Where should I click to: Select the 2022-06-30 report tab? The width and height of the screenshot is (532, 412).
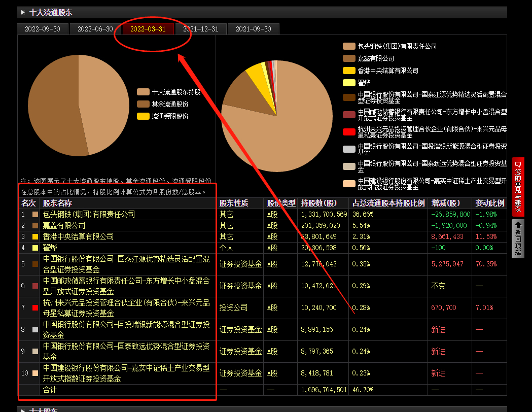click(95, 29)
